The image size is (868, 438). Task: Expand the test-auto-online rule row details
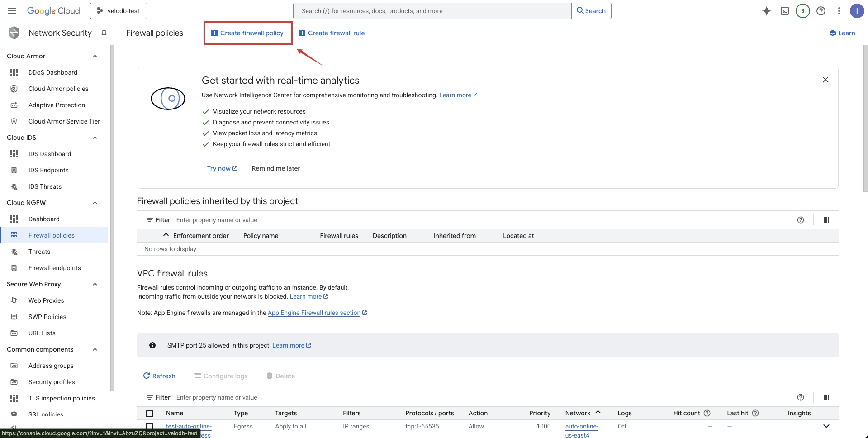[826, 426]
